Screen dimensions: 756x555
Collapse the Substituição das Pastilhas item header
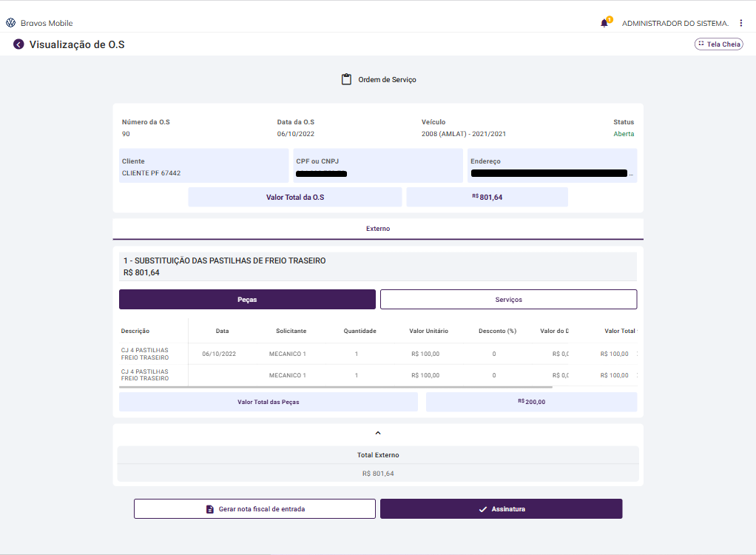(377, 266)
